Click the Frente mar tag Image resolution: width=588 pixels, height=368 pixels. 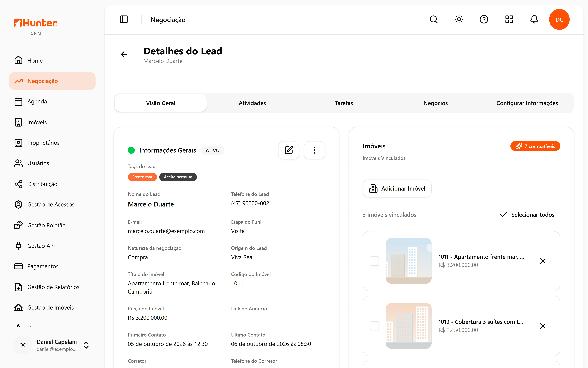pos(142,177)
